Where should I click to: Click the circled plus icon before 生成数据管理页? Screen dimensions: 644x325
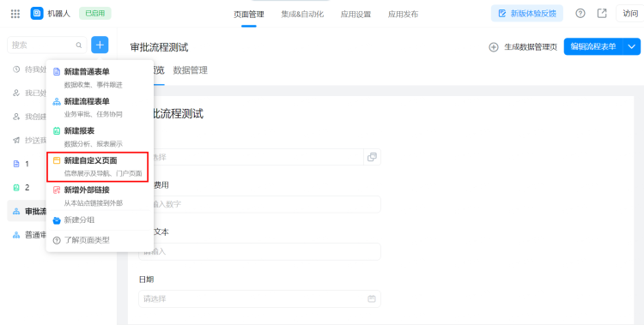(x=493, y=47)
